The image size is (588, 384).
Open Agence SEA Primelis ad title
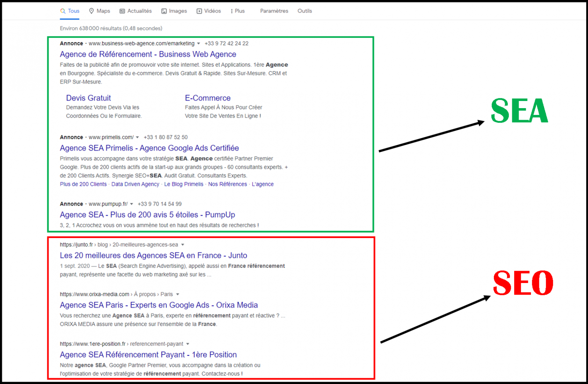[x=149, y=148]
